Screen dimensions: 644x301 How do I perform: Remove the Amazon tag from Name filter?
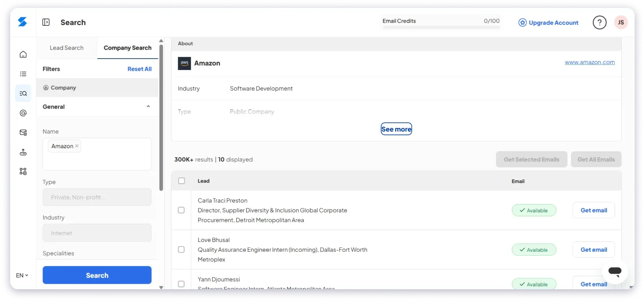(77, 146)
